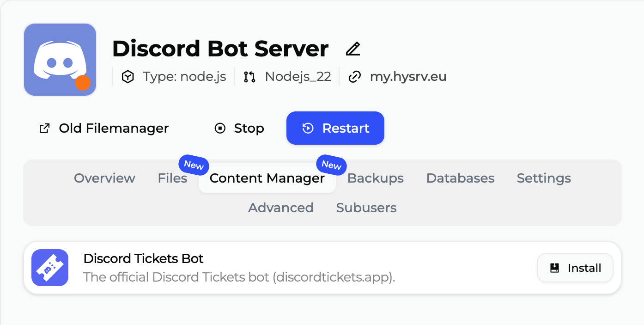Open the Databases tab

coord(460,178)
